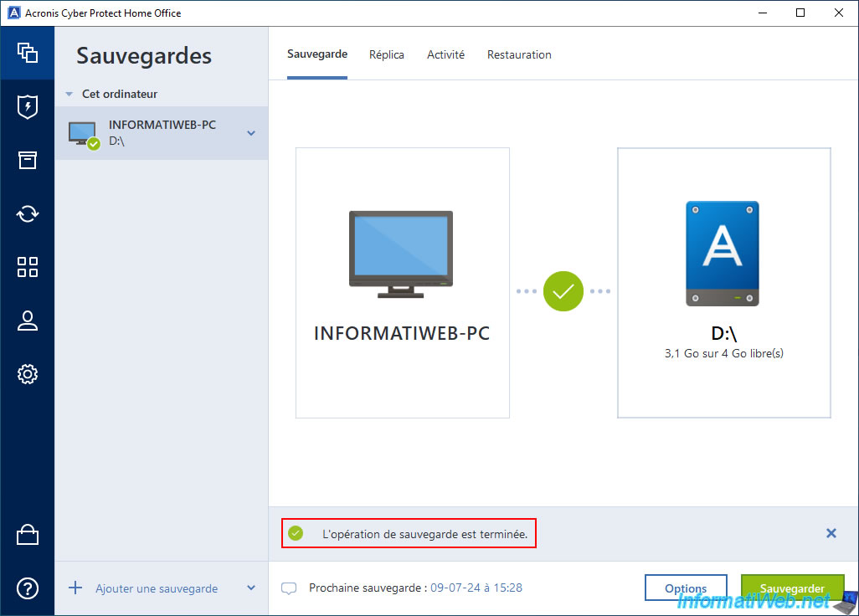Switch to the Activité tab

pos(446,54)
